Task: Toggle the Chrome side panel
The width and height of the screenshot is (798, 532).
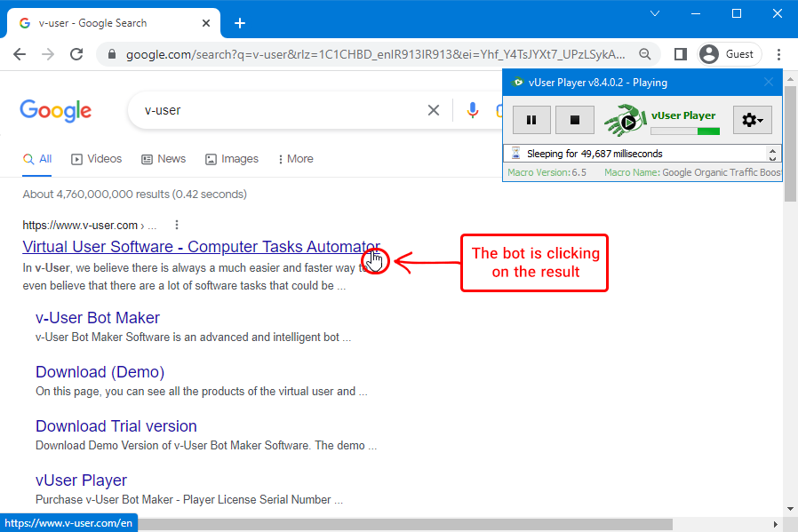Action: (x=681, y=54)
